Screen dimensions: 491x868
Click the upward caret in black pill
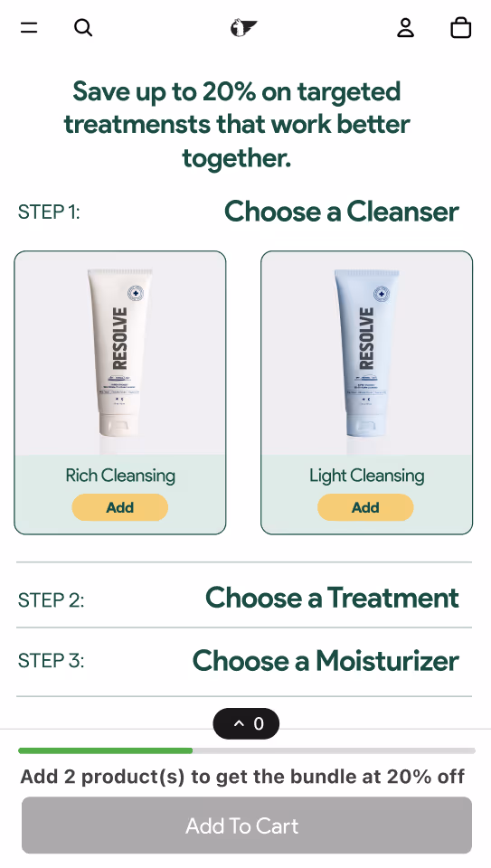coord(239,723)
